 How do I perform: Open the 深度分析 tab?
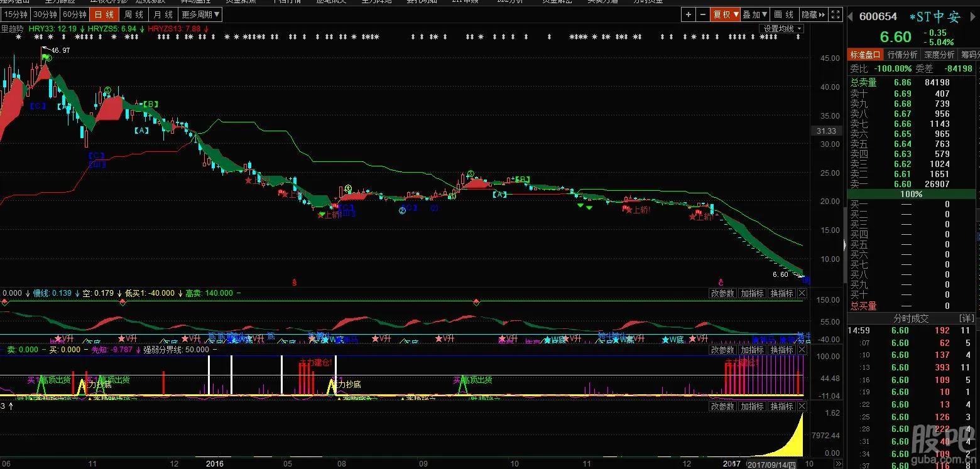(x=939, y=55)
